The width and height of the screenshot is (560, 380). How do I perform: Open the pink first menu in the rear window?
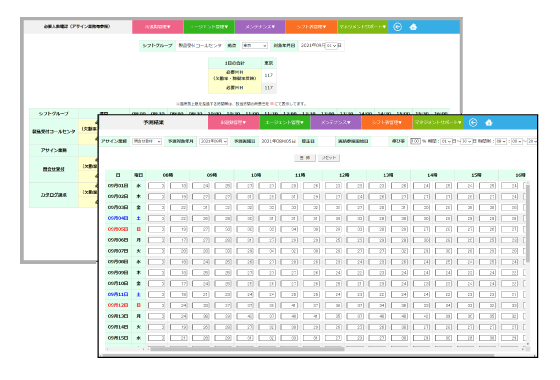point(158,27)
